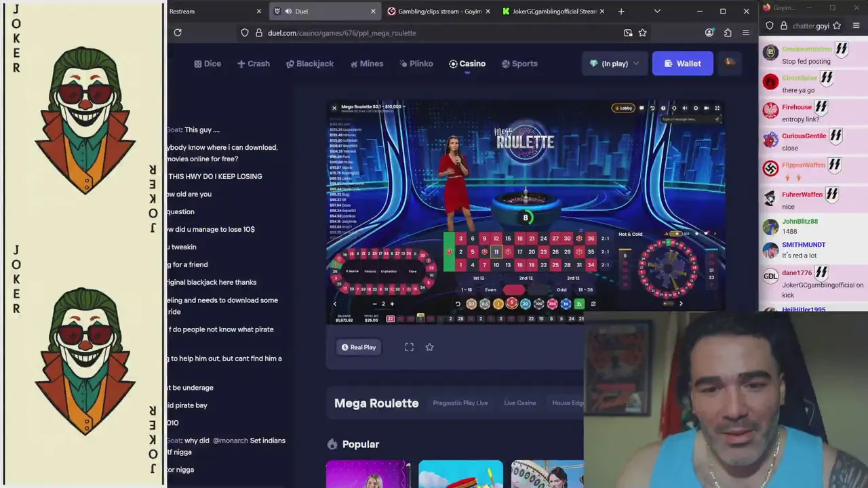Favorite Mega Roulette with the star below game
The image size is (868, 488).
point(429,347)
